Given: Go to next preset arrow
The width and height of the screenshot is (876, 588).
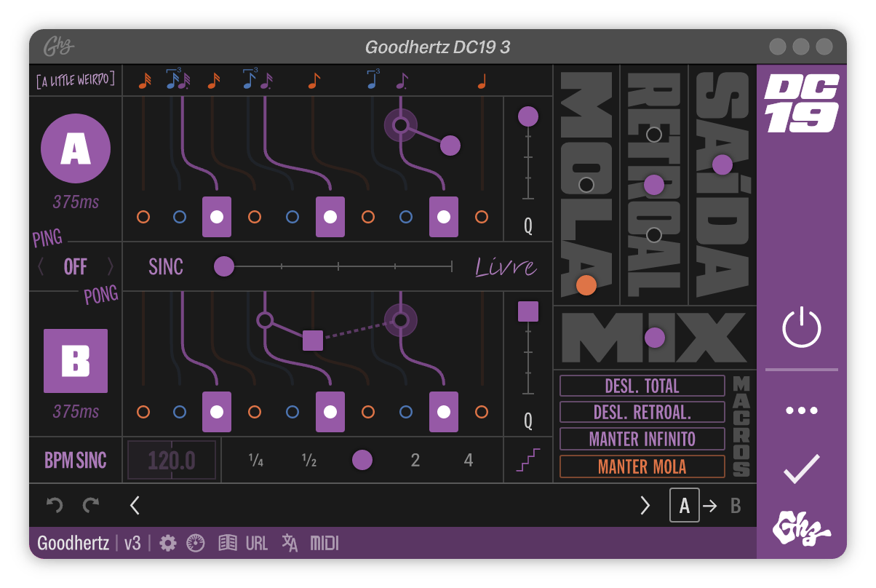Looking at the screenshot, I should point(645,505).
